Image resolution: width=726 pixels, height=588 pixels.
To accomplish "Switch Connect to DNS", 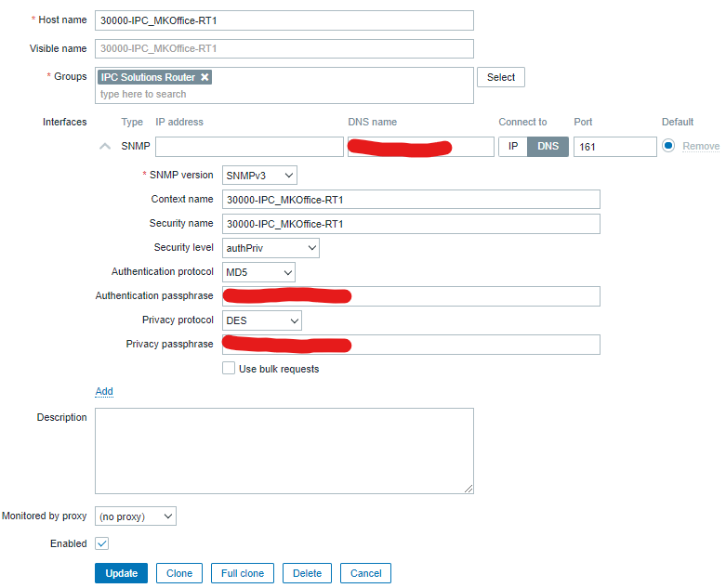I will tap(548, 147).
